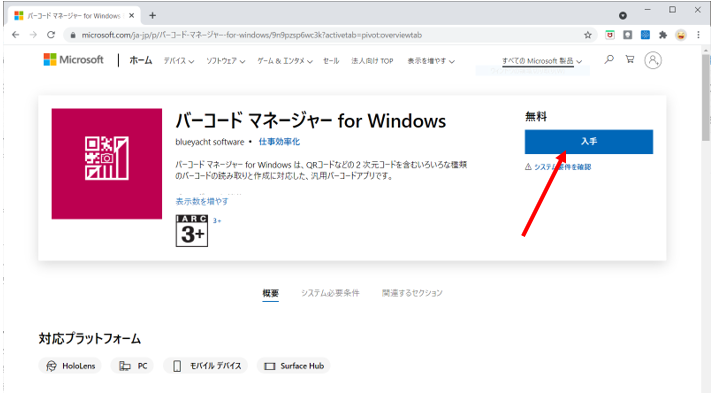Select the HoloLens platform chip
Image resolution: width=713 pixels, height=393 pixels.
pos(70,366)
